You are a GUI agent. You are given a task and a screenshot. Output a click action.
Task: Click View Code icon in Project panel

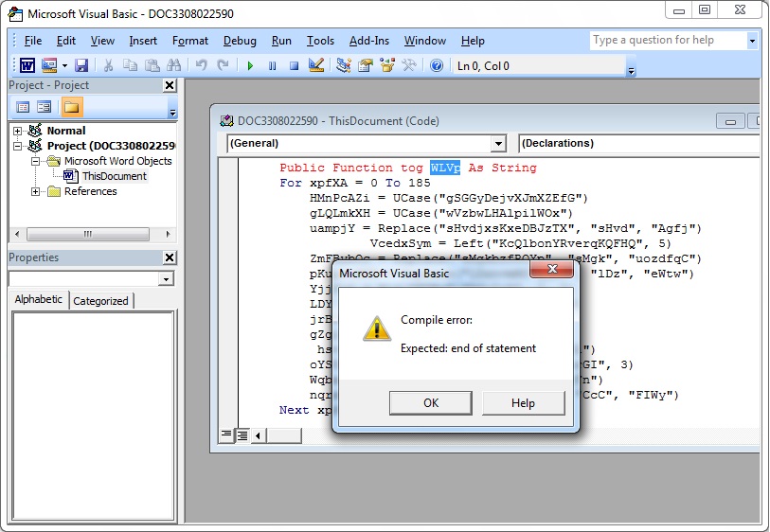[x=23, y=107]
